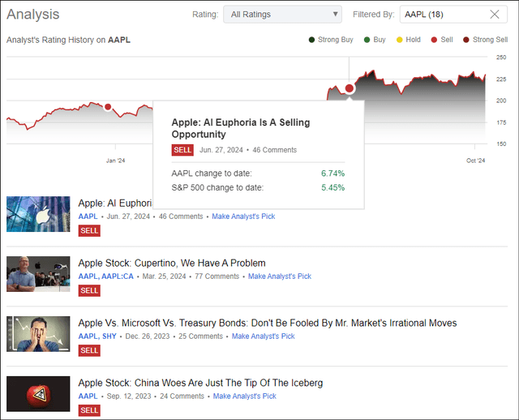Click the 5.45% S&P 500 change value

(332, 187)
